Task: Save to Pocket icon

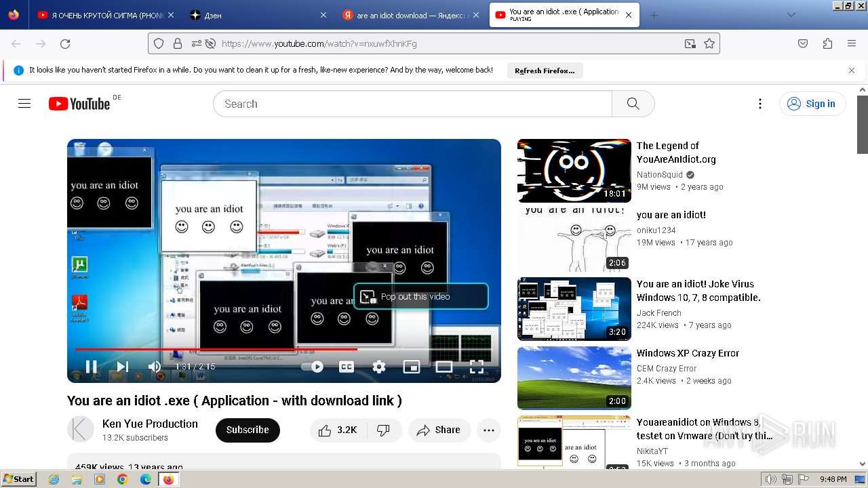Action: (x=803, y=43)
